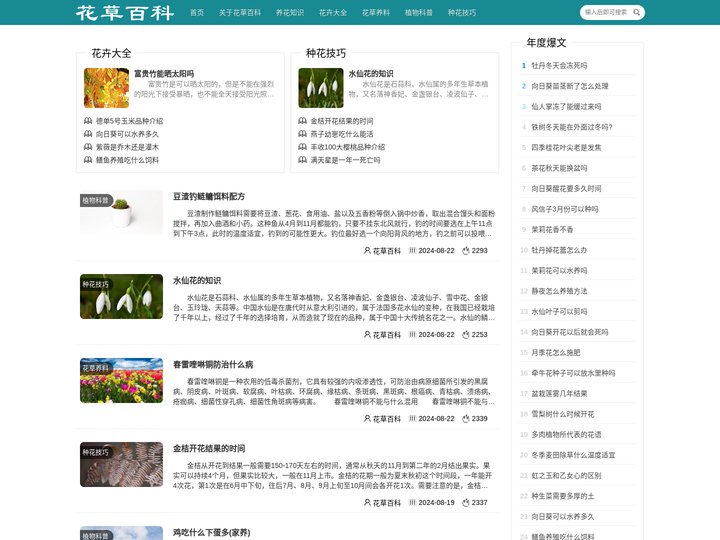Click the book icon beside 德单5号玉米品种介绍
Image resolution: width=720 pixels, height=540 pixels.
pyautogui.click(x=88, y=121)
